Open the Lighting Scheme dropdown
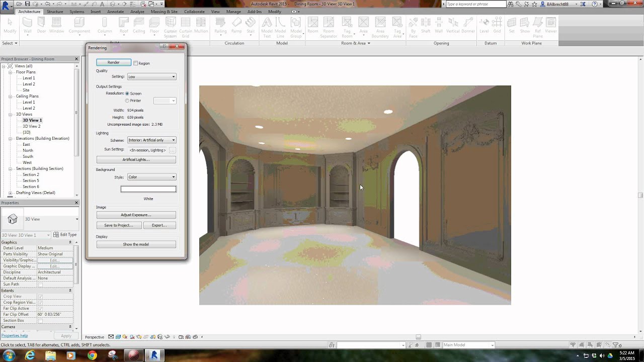644x362 pixels. pos(151,140)
